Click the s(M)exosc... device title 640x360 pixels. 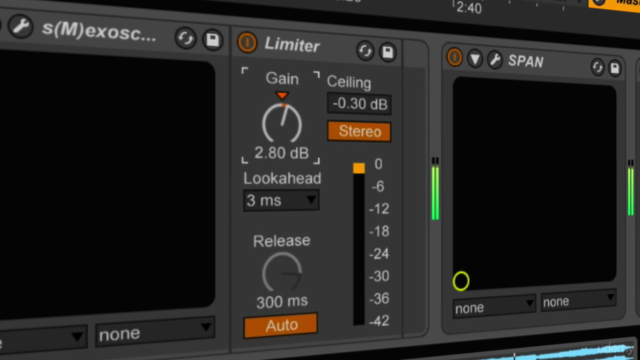[x=99, y=31]
